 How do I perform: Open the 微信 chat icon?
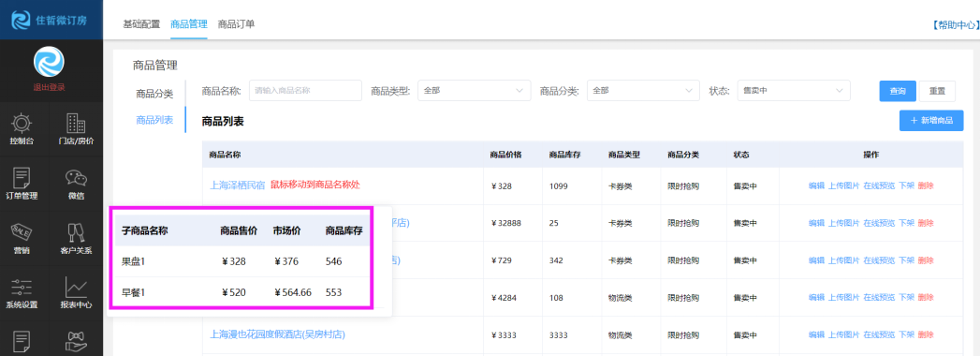click(x=76, y=178)
